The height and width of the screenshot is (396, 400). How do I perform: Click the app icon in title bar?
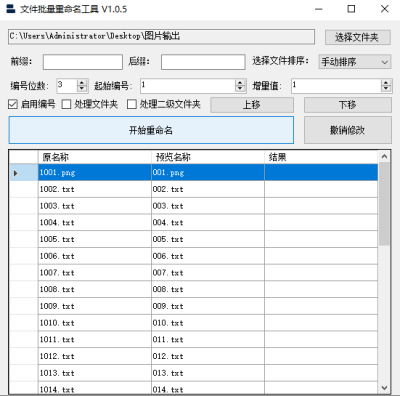pyautogui.click(x=11, y=9)
